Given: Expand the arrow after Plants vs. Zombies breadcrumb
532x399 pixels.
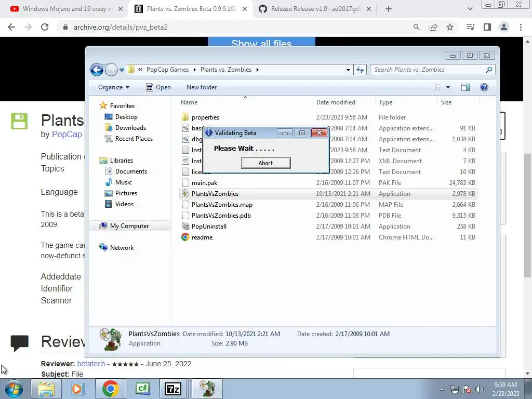Looking at the screenshot, I should click(258, 70).
